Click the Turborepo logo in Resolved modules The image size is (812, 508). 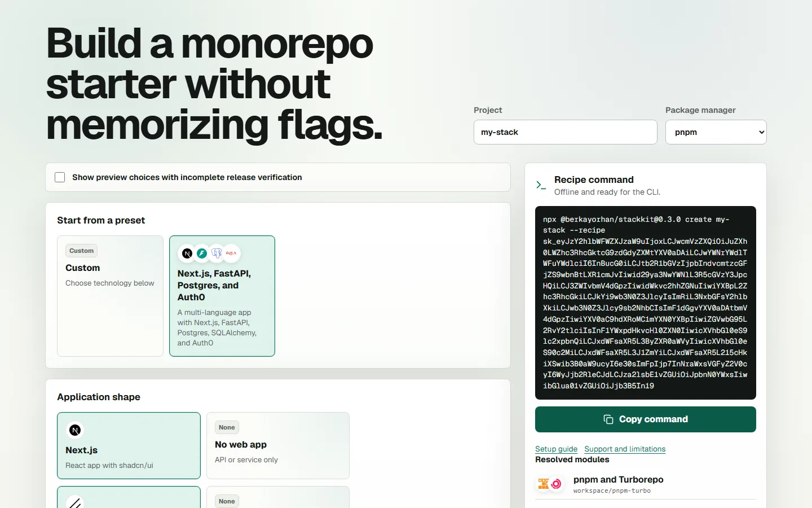(x=556, y=484)
